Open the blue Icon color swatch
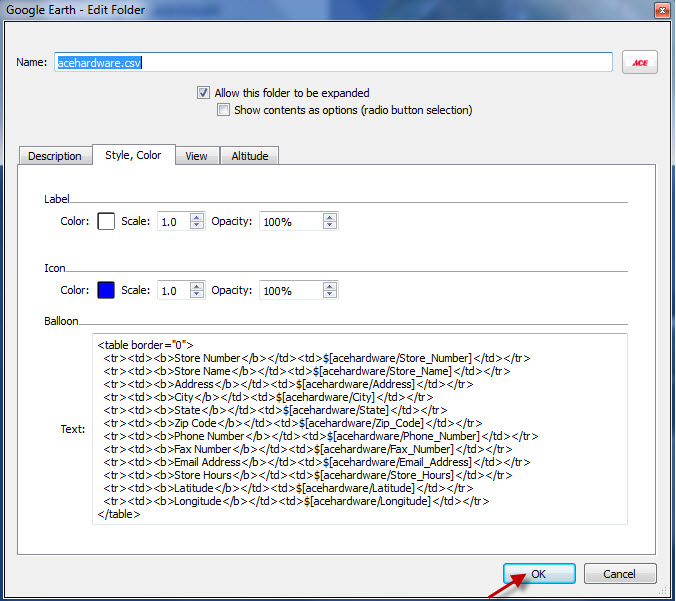 (106, 290)
